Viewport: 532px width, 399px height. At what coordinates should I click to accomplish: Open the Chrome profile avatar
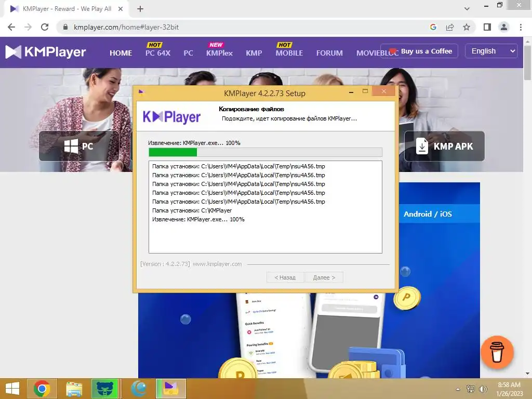[504, 27]
